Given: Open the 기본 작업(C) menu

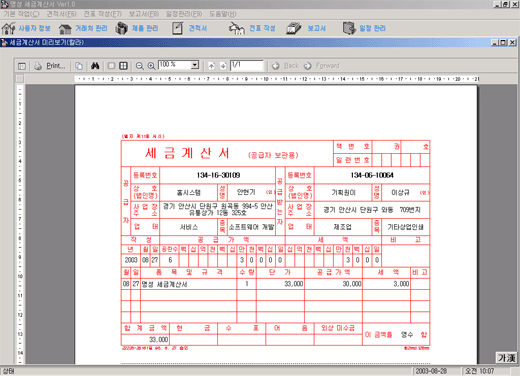Looking at the screenshot, I should click(x=21, y=14).
